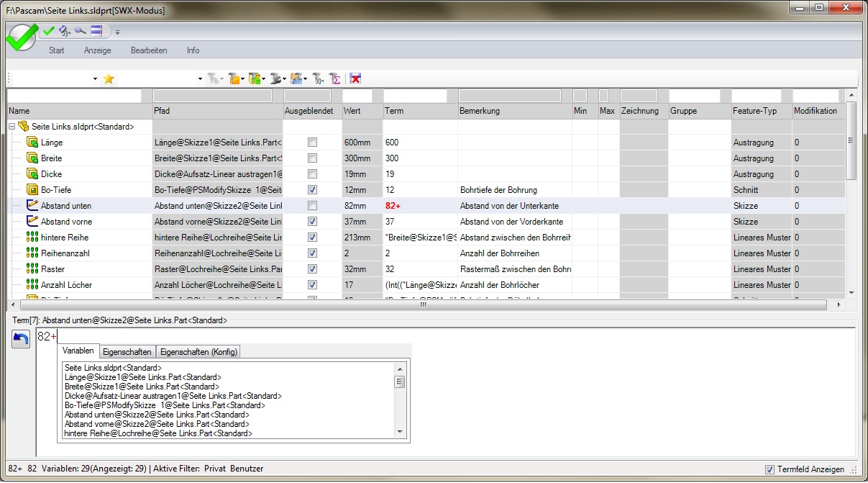Click the red X clear filter icon
Screen dimensions: 868x483
(x=355, y=79)
